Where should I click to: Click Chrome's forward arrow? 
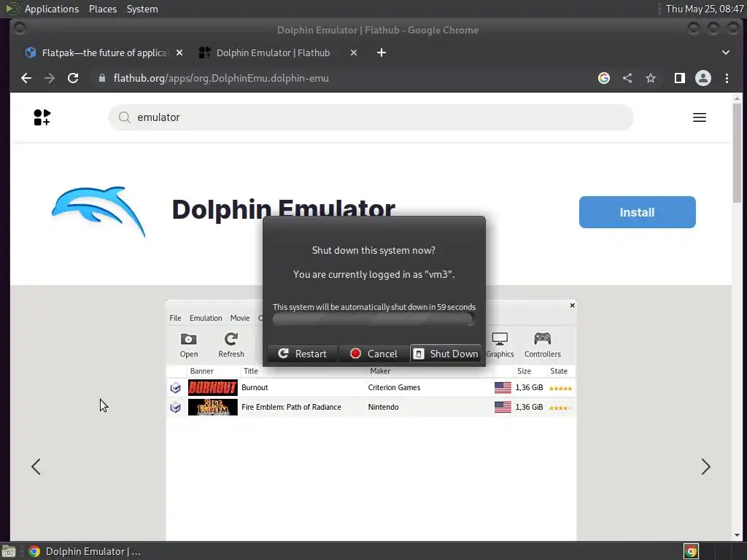[x=50, y=78]
